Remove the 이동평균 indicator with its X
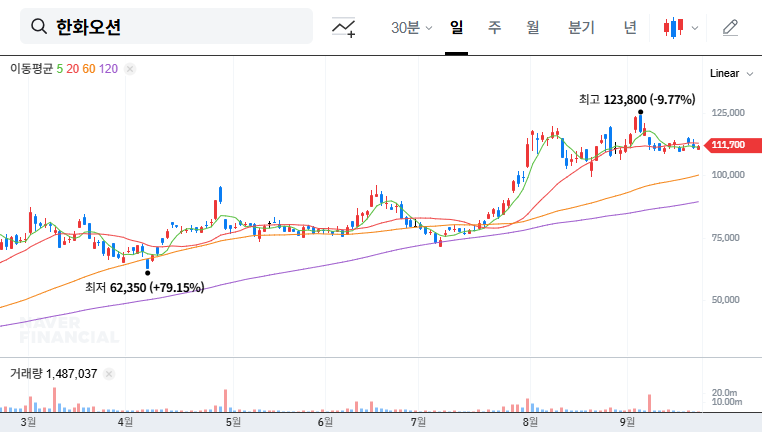Image resolution: width=762 pixels, height=432 pixels. tap(130, 69)
